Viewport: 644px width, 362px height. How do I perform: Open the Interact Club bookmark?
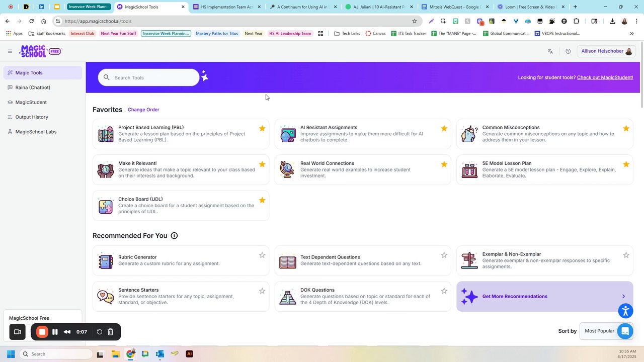tap(83, 33)
